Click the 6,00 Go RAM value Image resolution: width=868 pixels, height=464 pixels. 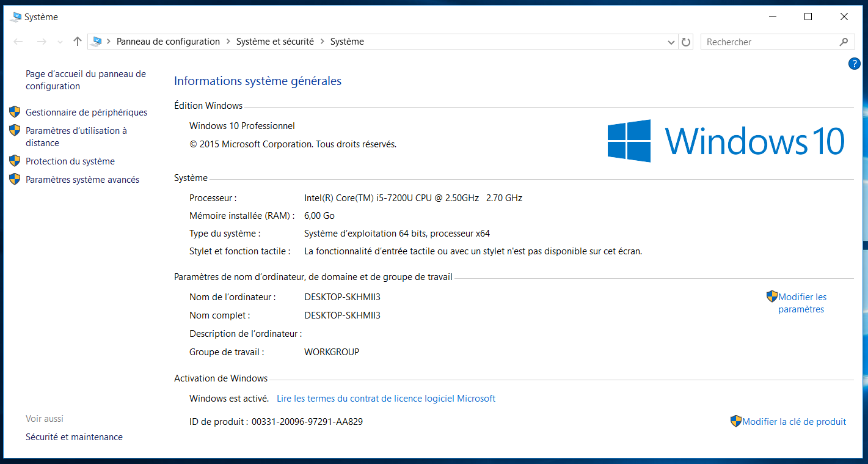(x=319, y=216)
